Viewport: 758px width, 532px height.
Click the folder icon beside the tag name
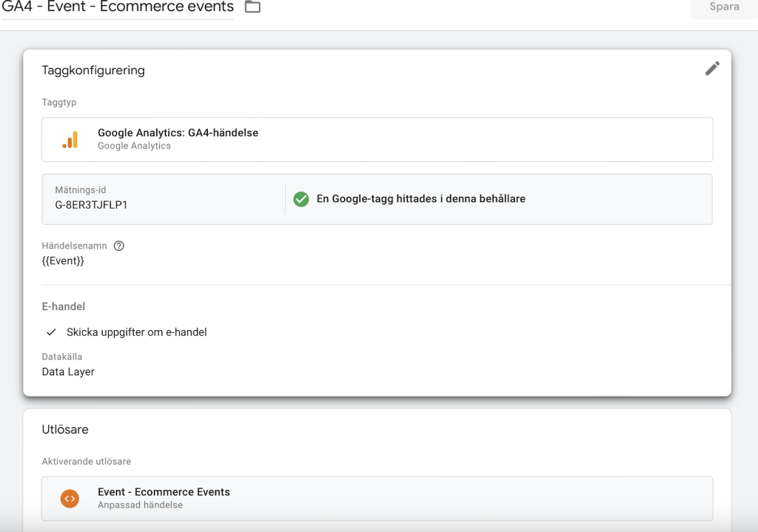coord(252,7)
